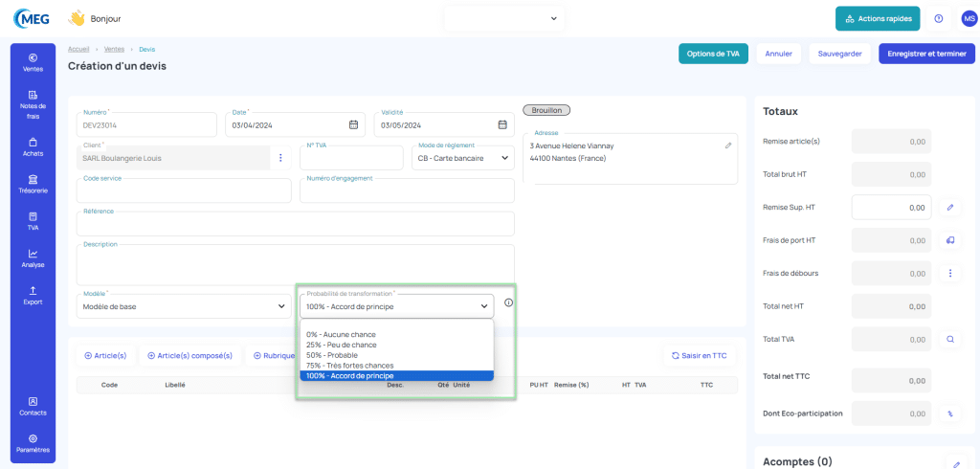Click Enregistrer et terminer button
Viewport: 980px width, 469px height.
926,54
